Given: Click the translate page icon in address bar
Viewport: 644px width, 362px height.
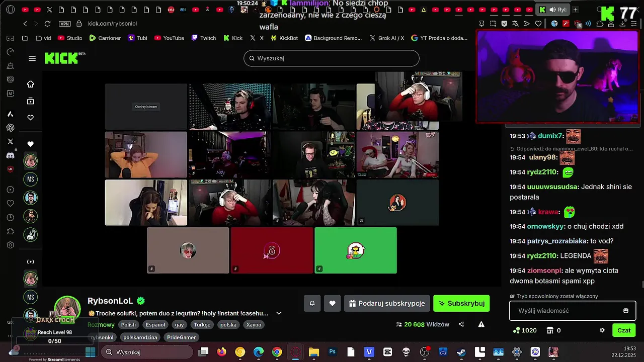Looking at the screenshot, I should tap(516, 24).
